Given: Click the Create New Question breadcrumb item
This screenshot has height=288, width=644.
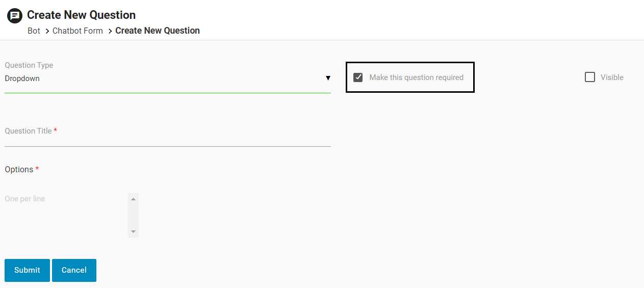Looking at the screenshot, I should [157, 31].
